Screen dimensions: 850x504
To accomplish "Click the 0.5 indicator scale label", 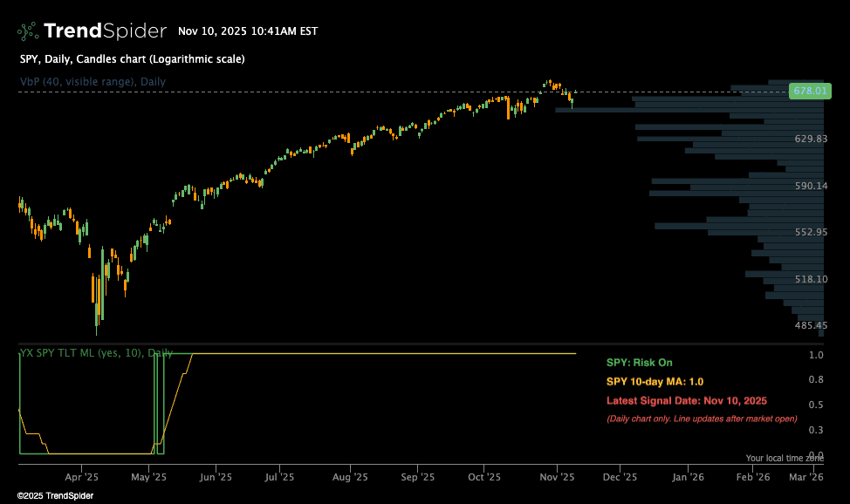I will (816, 405).
